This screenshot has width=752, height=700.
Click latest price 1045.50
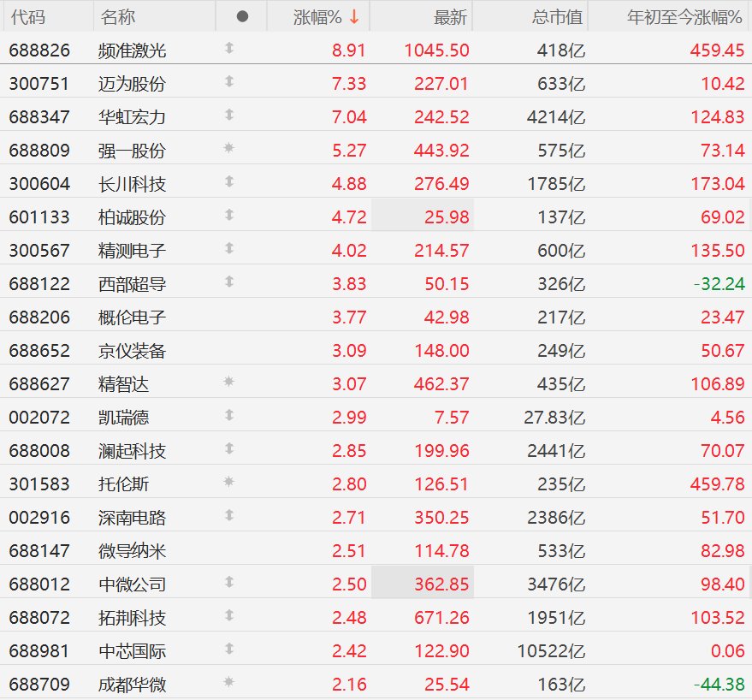[x=436, y=50]
